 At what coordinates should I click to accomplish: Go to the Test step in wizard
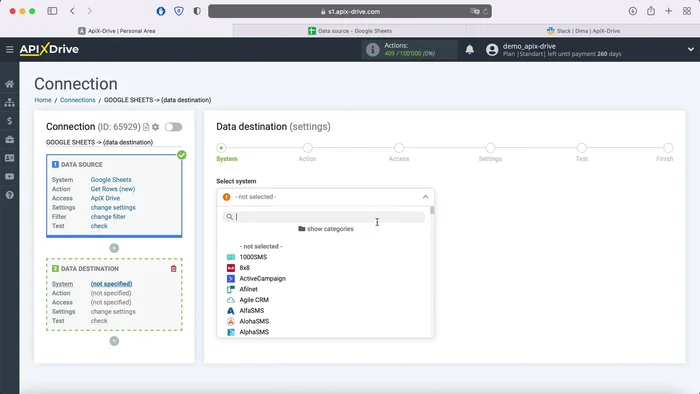(581, 148)
